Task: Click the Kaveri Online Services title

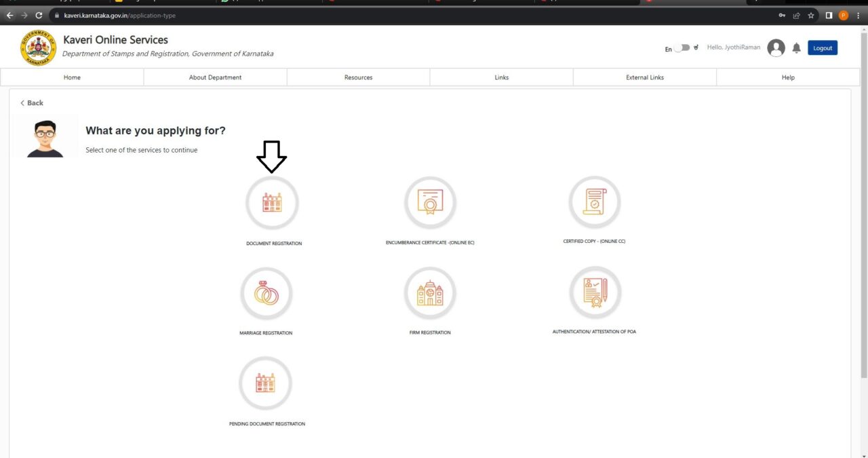Action: [115, 40]
